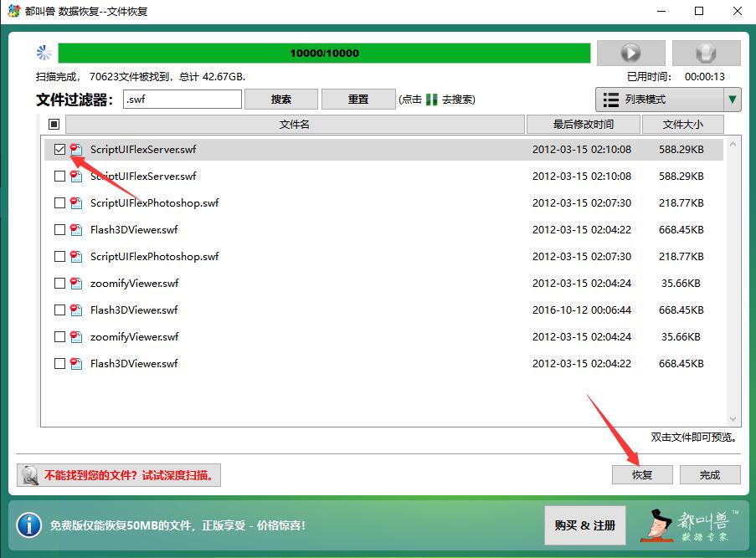Toggle the select-all checkbox in the table header

click(x=54, y=125)
